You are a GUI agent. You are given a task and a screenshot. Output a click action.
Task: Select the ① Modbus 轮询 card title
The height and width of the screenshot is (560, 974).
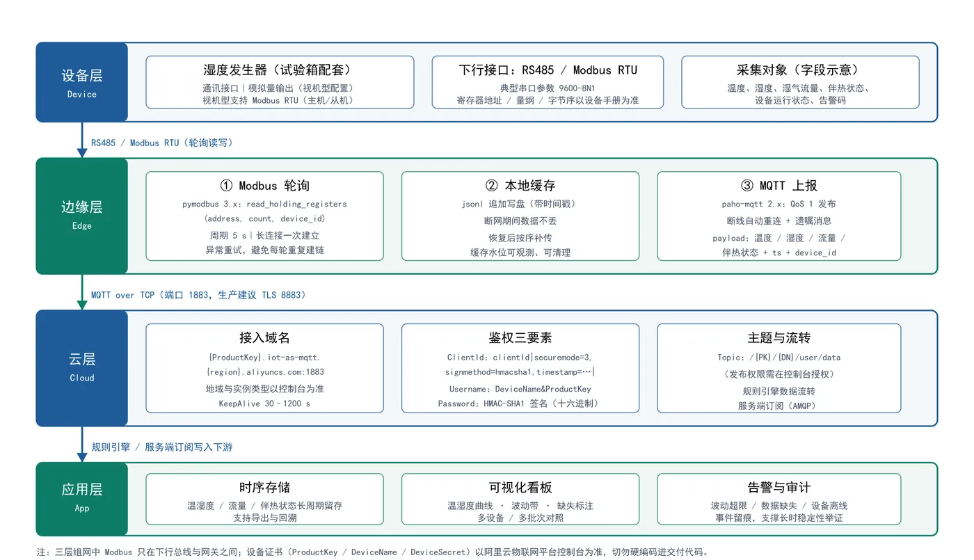(265, 186)
